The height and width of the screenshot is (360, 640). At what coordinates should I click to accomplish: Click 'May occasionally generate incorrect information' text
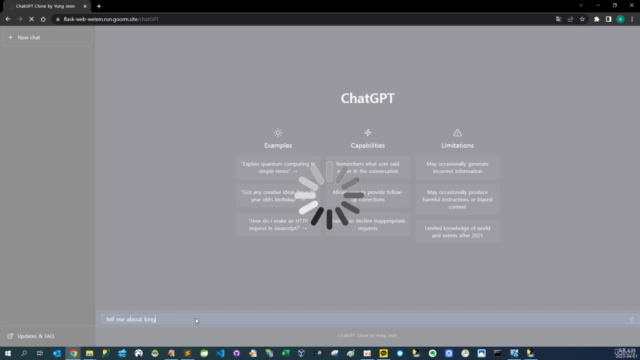[457, 167]
